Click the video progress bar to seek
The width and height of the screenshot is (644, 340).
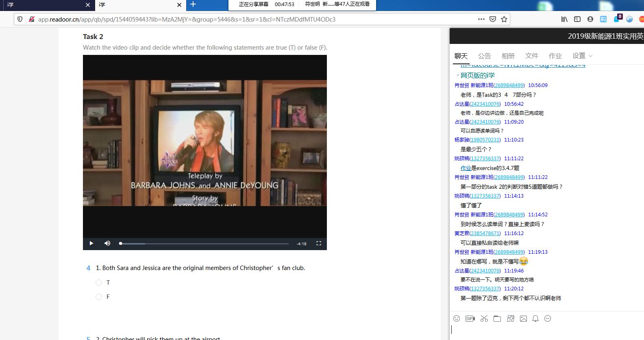(204, 244)
